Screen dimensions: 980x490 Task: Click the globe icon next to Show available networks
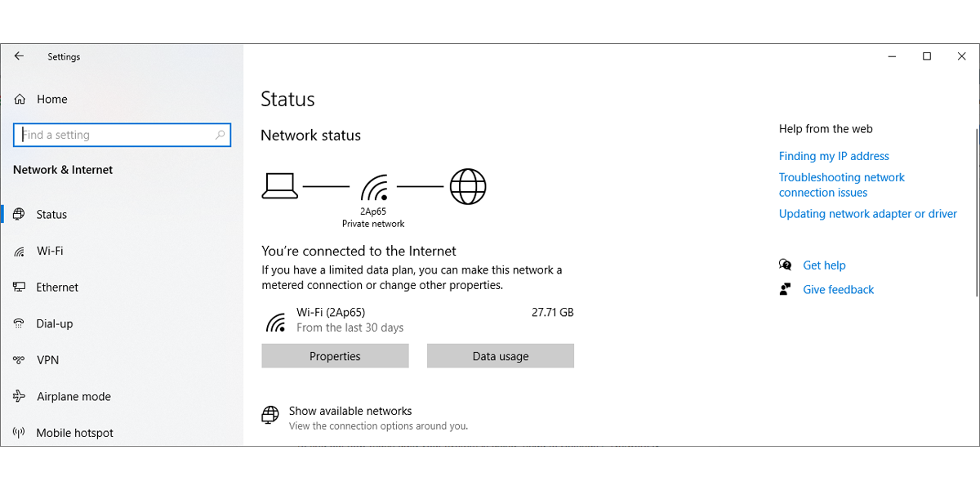269,415
